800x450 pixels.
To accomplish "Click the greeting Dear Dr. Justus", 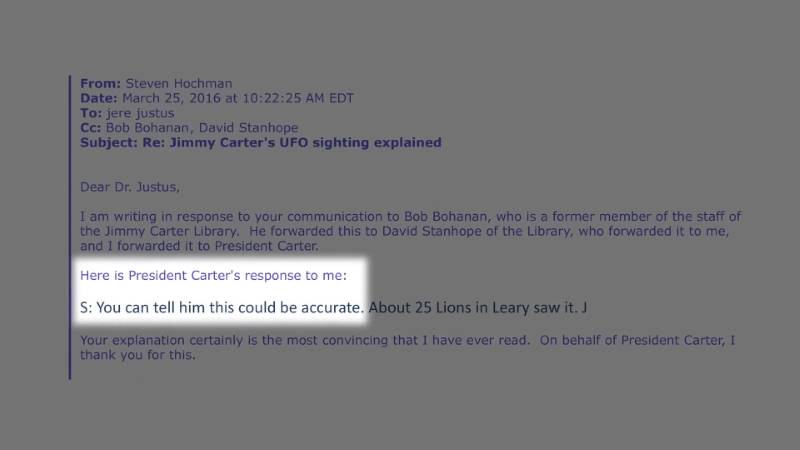I will 130,187.
